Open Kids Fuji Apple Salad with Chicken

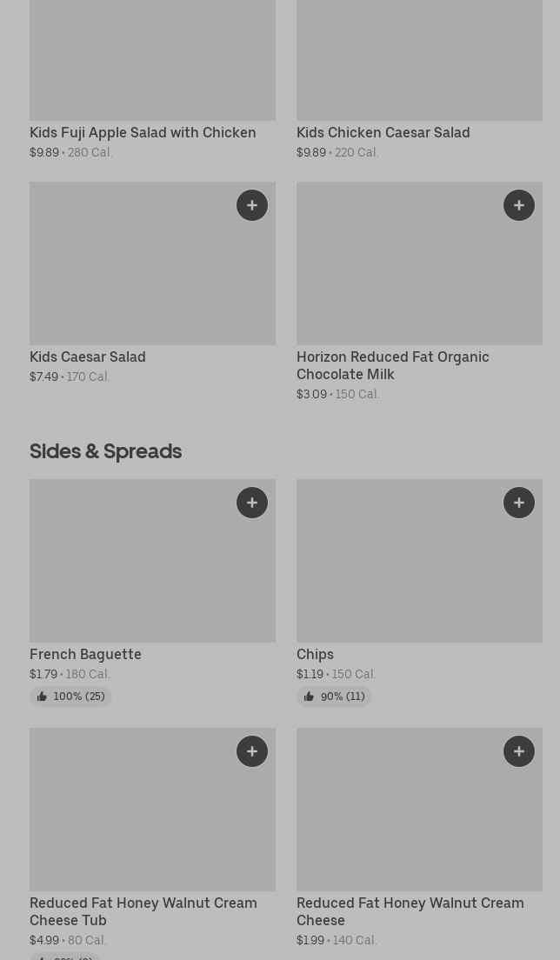pos(143,132)
